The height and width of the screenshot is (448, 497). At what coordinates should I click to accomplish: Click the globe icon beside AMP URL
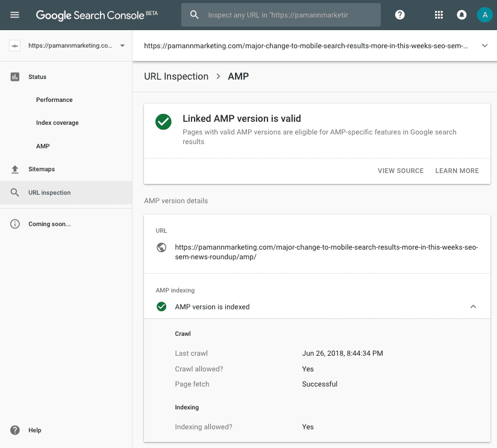[161, 247]
